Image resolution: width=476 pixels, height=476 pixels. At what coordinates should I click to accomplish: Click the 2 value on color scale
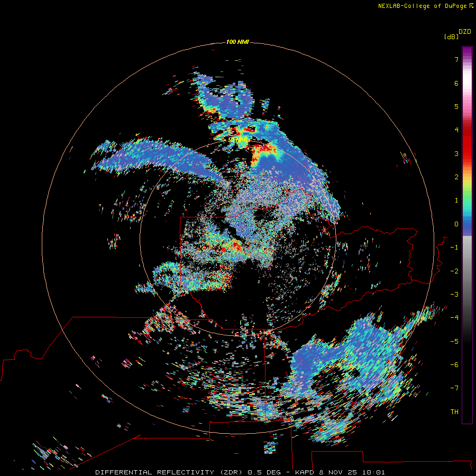456,177
